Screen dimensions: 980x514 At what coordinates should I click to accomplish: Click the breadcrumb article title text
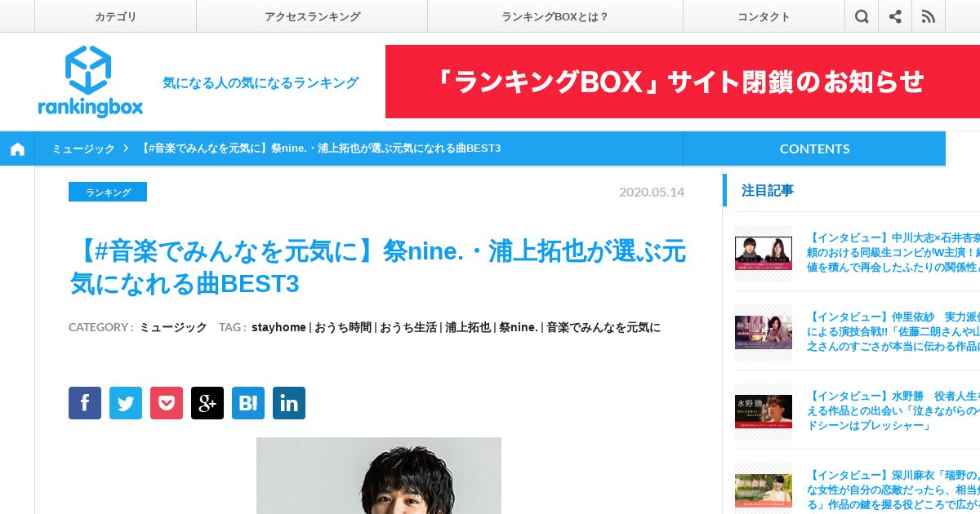(320, 148)
